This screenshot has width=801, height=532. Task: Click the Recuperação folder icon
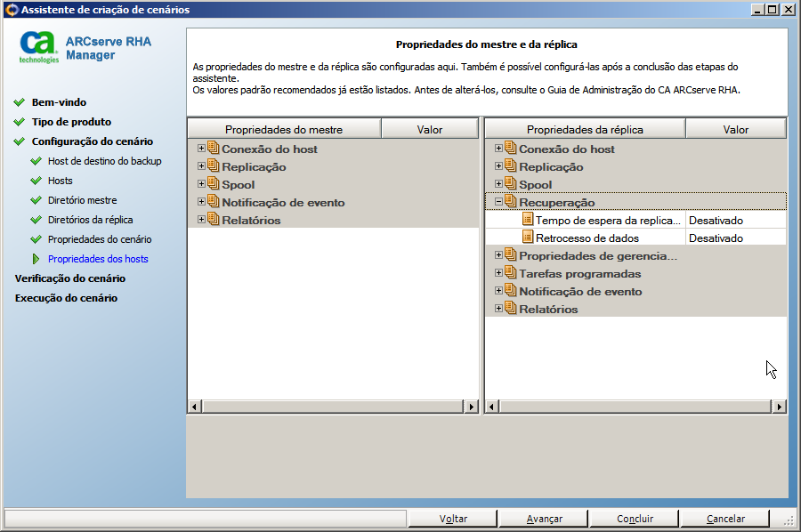click(x=511, y=202)
